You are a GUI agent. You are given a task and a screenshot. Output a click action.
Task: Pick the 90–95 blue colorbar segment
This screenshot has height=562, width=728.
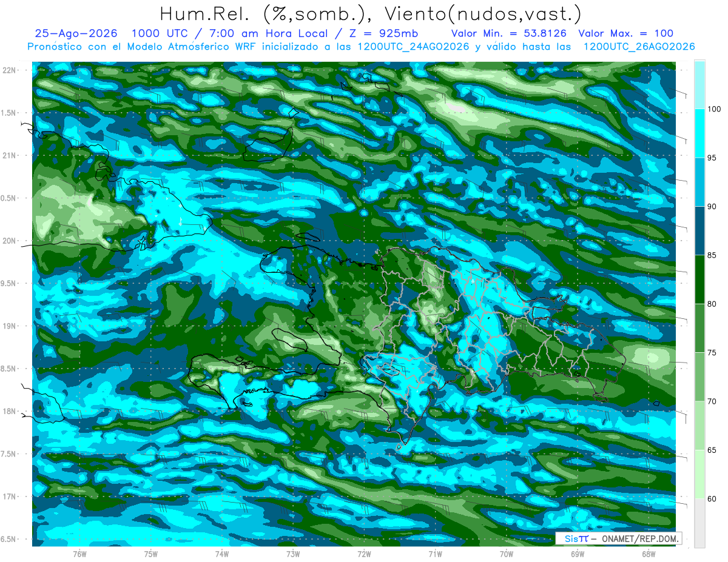pos(699,182)
